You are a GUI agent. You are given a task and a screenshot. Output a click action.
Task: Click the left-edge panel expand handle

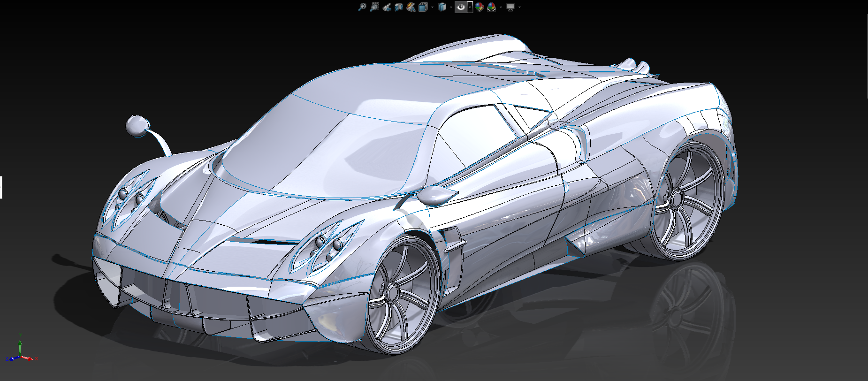tap(1, 187)
